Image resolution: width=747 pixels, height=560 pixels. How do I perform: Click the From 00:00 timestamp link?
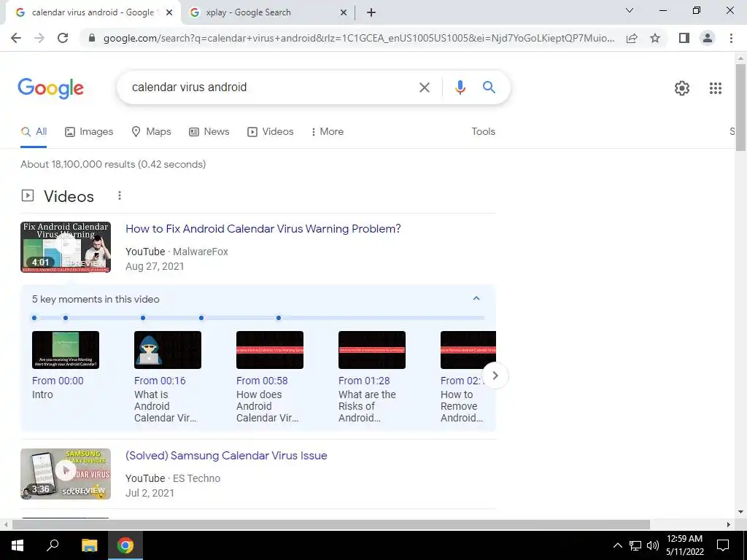coord(58,381)
